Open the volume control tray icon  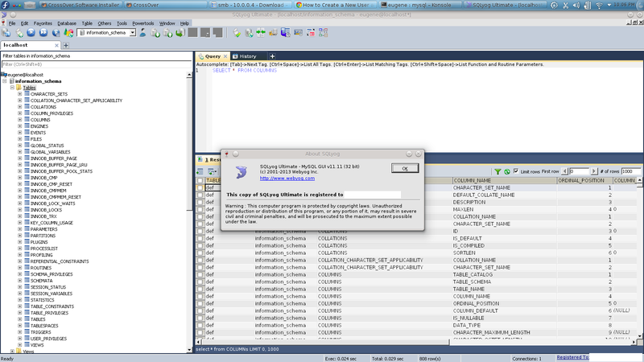coord(576,5)
